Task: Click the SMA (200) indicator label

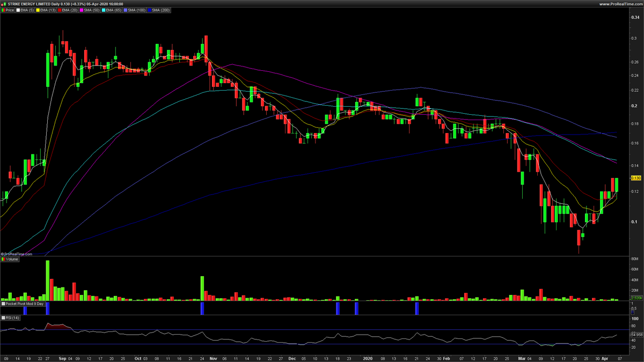Action: 162,9
